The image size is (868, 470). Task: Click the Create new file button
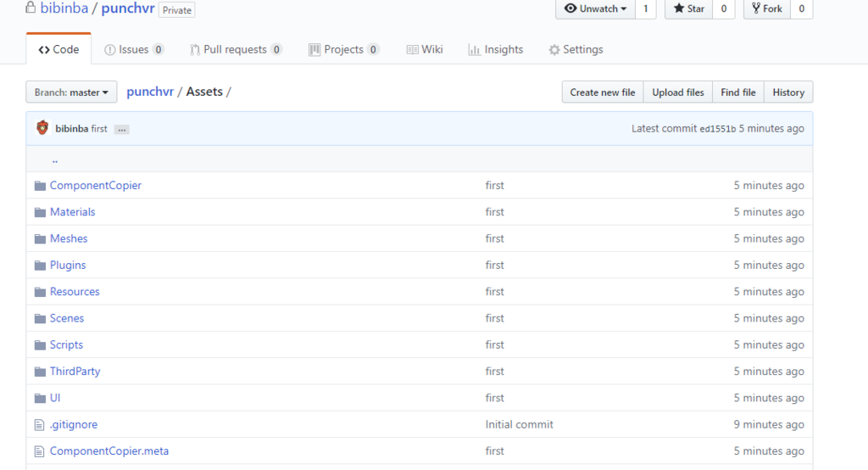tap(603, 92)
